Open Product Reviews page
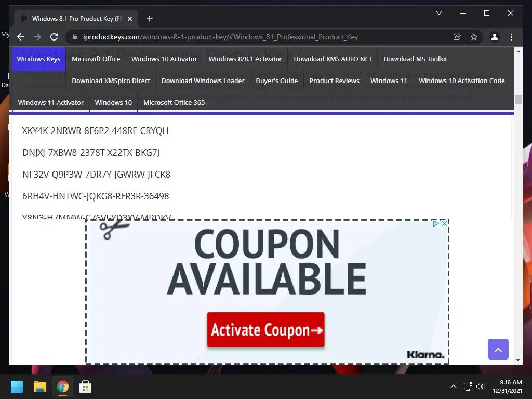Viewport: 532px width, 399px height. click(x=334, y=81)
